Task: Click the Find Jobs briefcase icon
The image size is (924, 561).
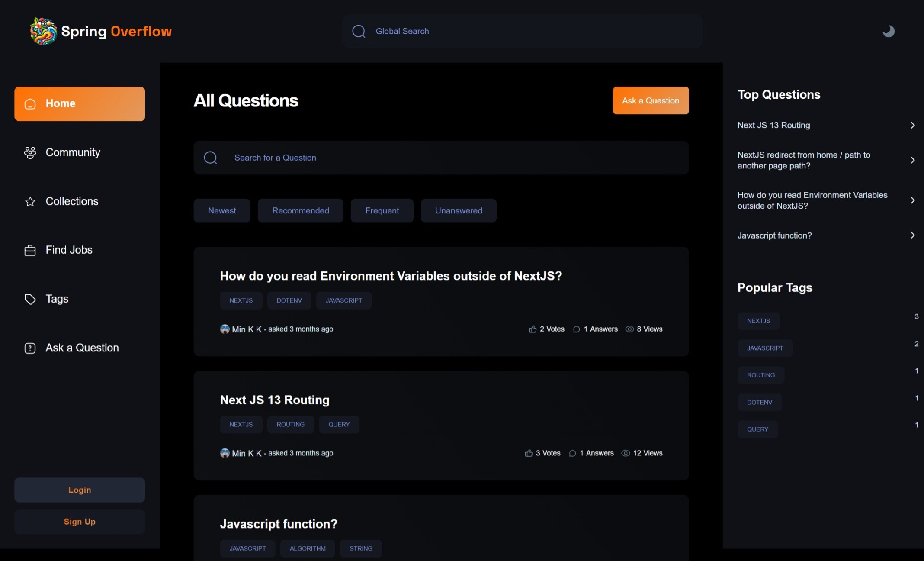Action: click(30, 250)
